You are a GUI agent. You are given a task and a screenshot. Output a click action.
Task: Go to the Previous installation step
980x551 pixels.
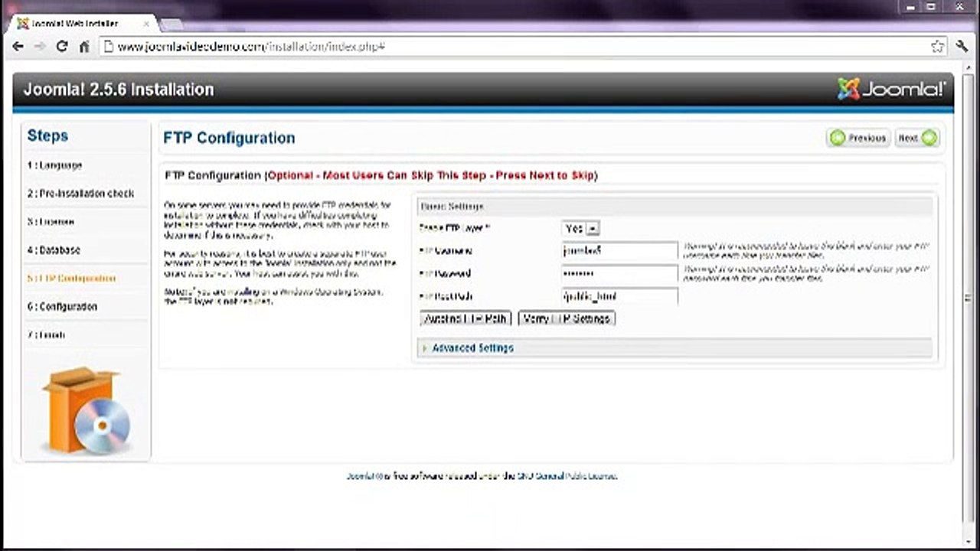click(858, 138)
